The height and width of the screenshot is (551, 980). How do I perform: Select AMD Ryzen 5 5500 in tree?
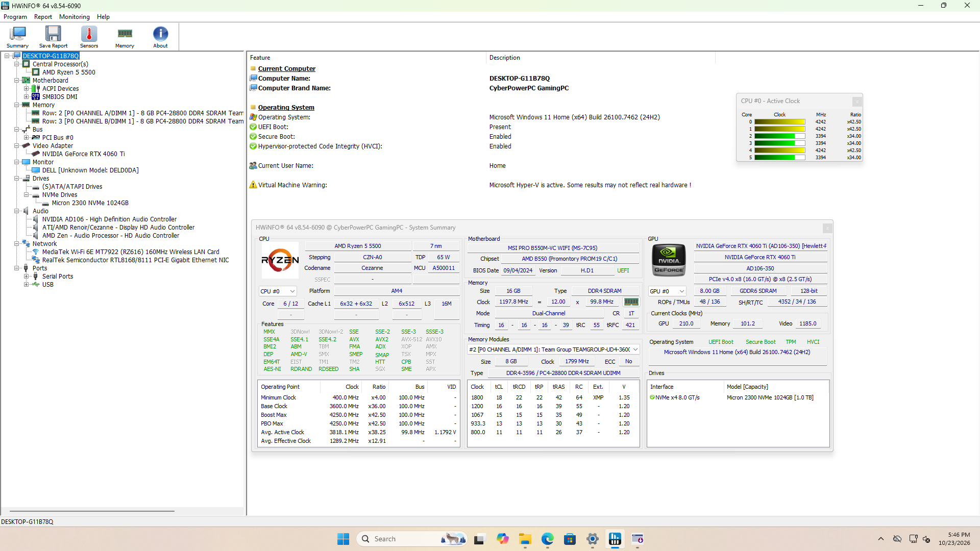pyautogui.click(x=68, y=72)
